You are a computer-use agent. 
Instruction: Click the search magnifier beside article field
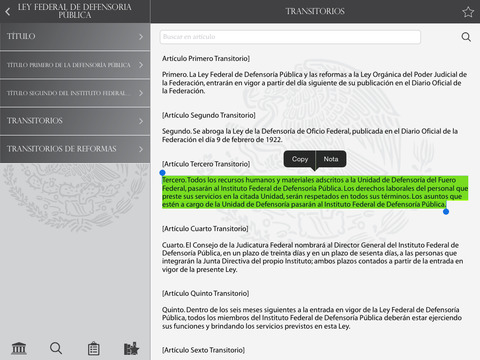[x=466, y=37]
